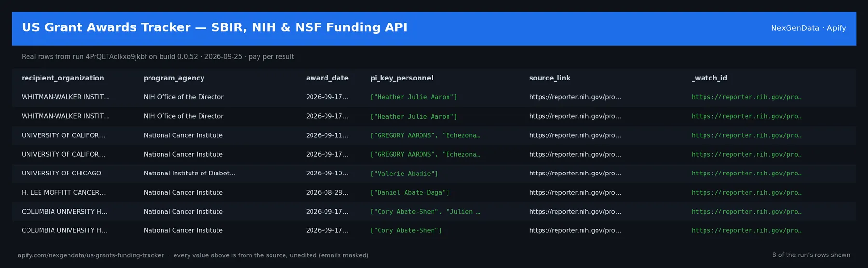Image resolution: width=868 pixels, height=268 pixels.
Task: Click the 2026-09-11 award date cell
Action: click(x=327, y=135)
